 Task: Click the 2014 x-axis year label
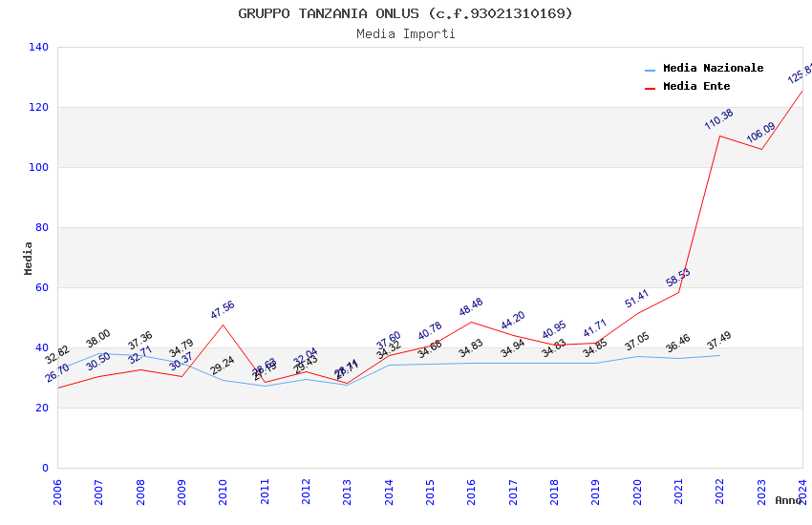point(389,492)
